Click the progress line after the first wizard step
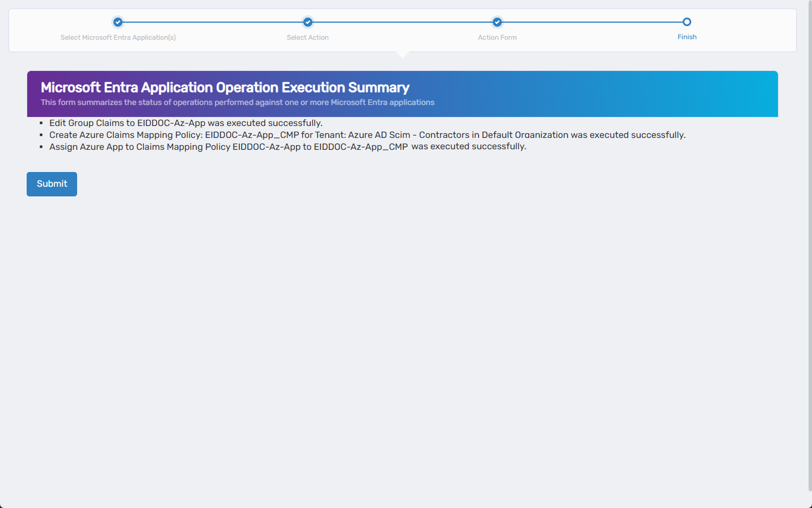The image size is (812, 508). tap(213, 22)
